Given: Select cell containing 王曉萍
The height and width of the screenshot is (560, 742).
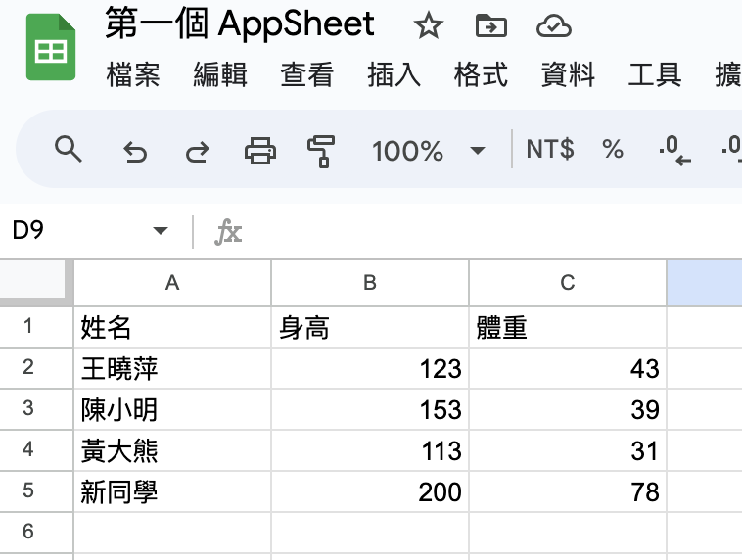Looking at the screenshot, I should point(172,368).
